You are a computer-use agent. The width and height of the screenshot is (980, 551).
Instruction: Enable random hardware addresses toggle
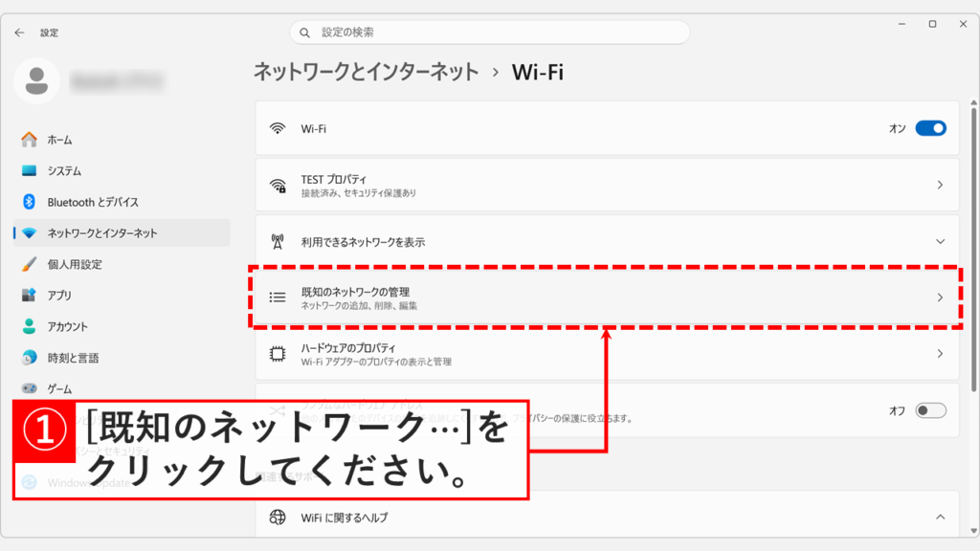(930, 410)
